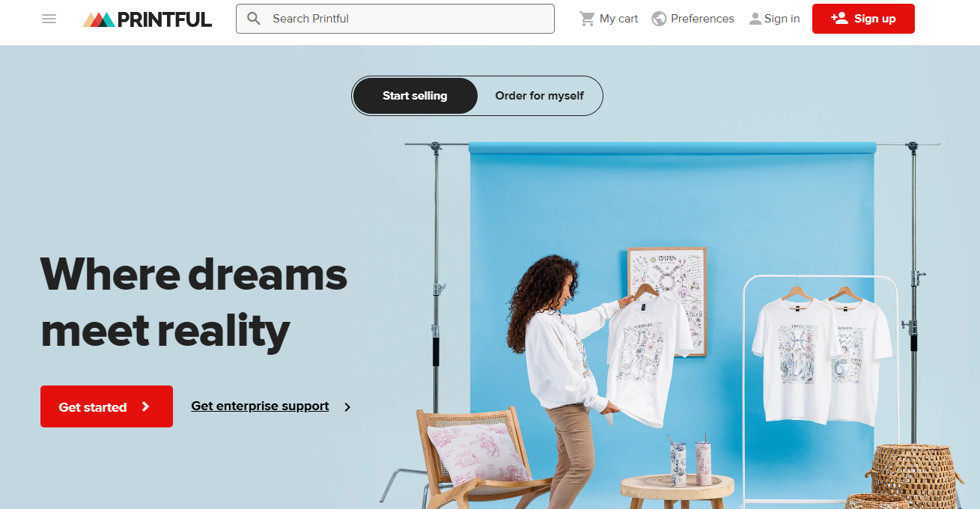Viewport: 980px width, 509px height.
Task: Switch to Order for myself option
Action: (x=539, y=96)
